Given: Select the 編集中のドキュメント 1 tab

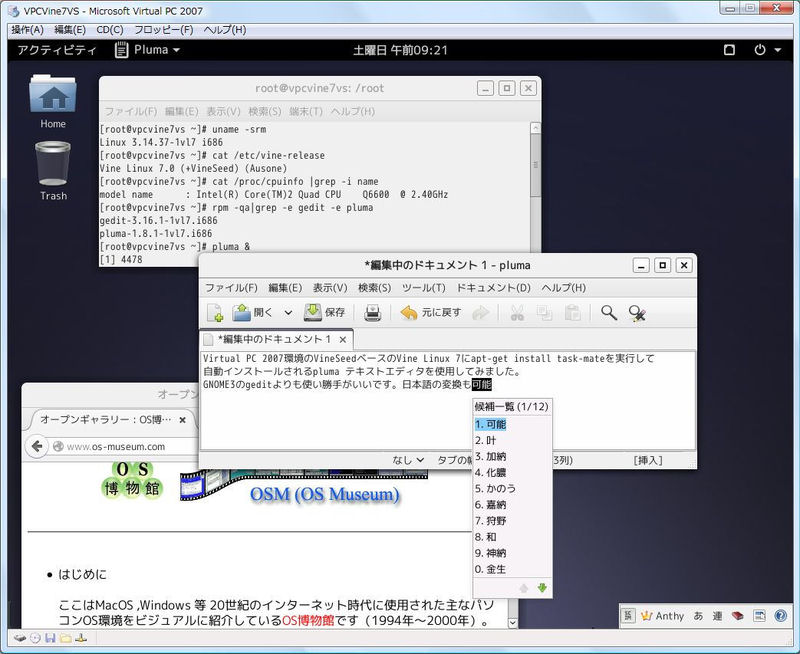Looking at the screenshot, I should click(x=276, y=339).
